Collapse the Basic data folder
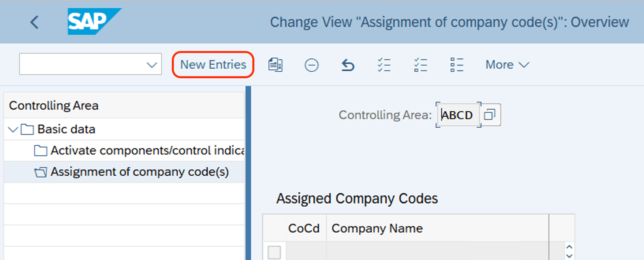The image size is (644, 260). point(12,129)
